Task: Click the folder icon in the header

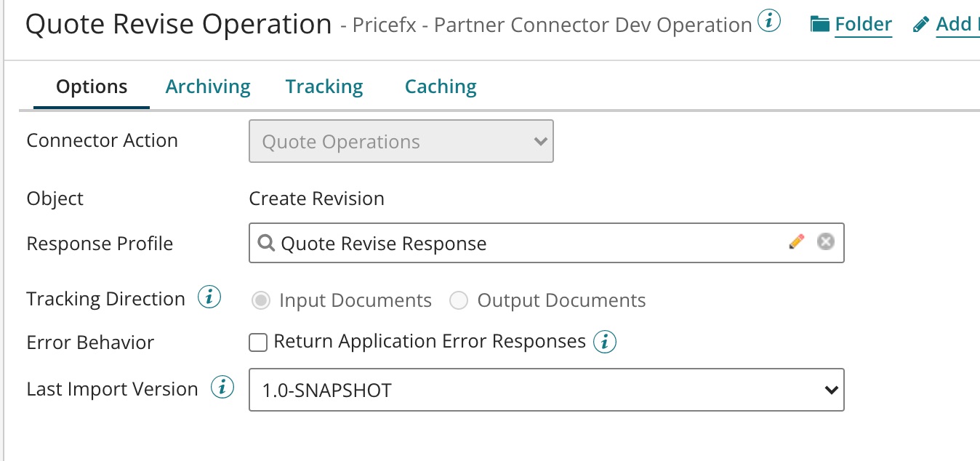Action: point(820,25)
